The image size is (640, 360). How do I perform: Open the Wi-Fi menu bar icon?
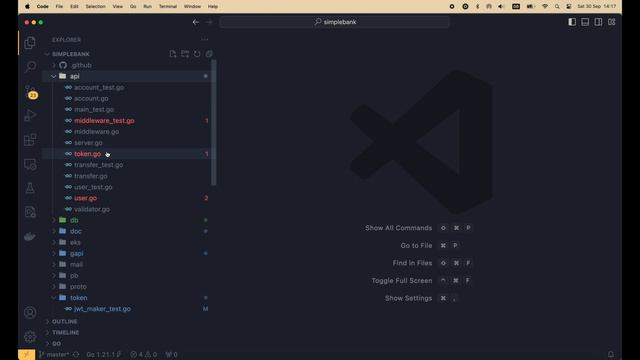pos(544,7)
